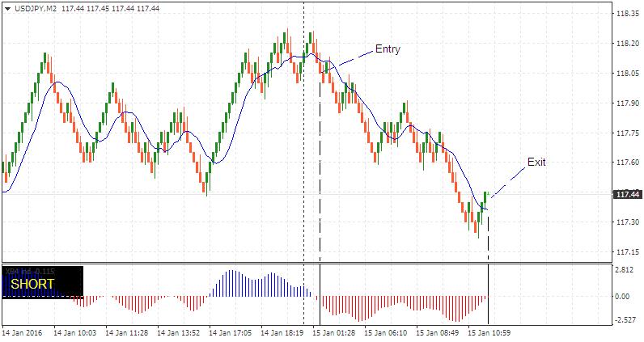The image size is (644, 342).
Task: Select the 15 Jan 01:28 time label
Action: pyautogui.click(x=333, y=332)
